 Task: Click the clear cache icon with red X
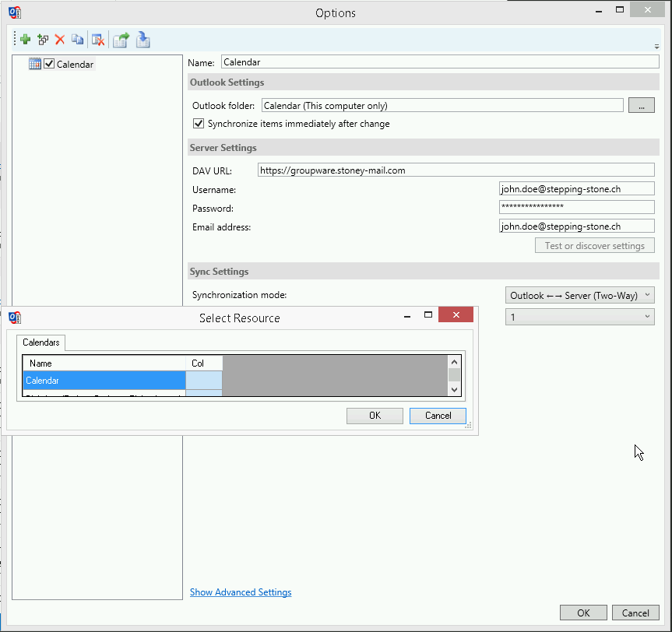97,39
